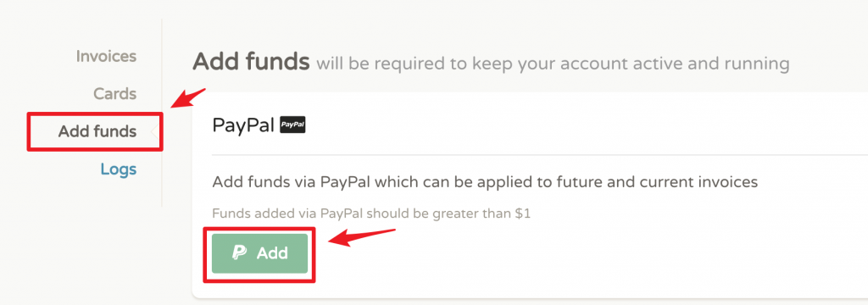Click the green Add button text

pyautogui.click(x=272, y=253)
